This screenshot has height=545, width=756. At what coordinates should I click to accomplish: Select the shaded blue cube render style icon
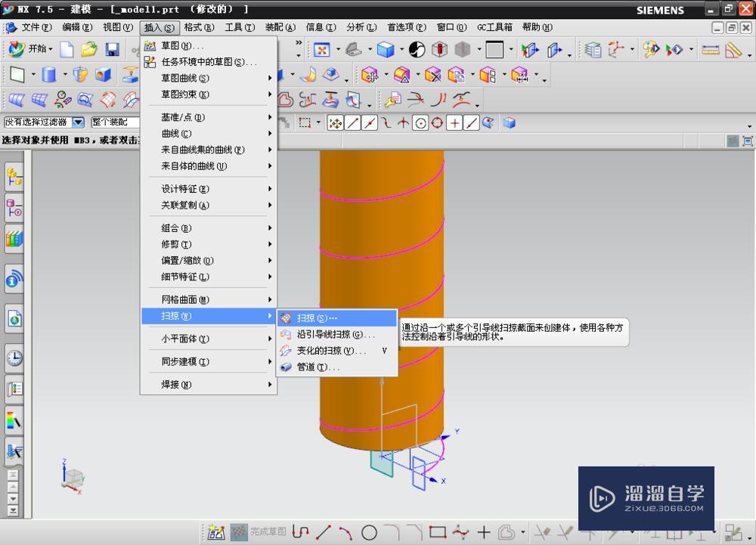(386, 49)
